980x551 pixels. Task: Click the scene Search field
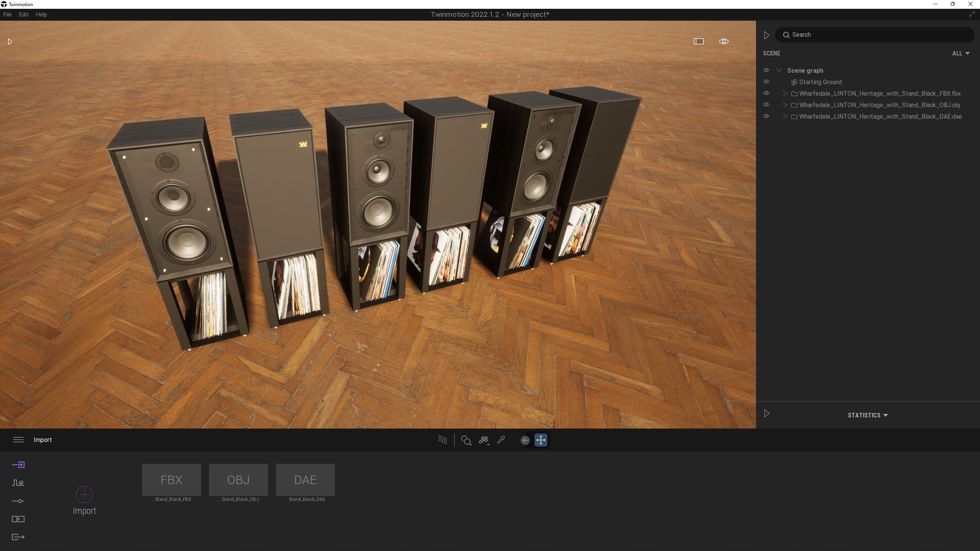(877, 35)
